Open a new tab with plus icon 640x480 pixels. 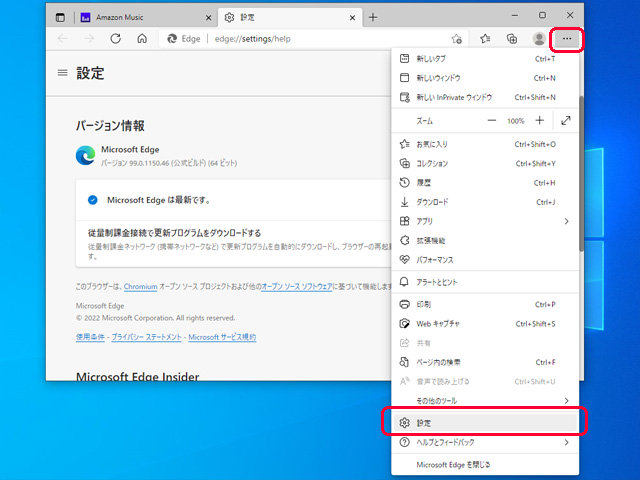click(x=373, y=17)
